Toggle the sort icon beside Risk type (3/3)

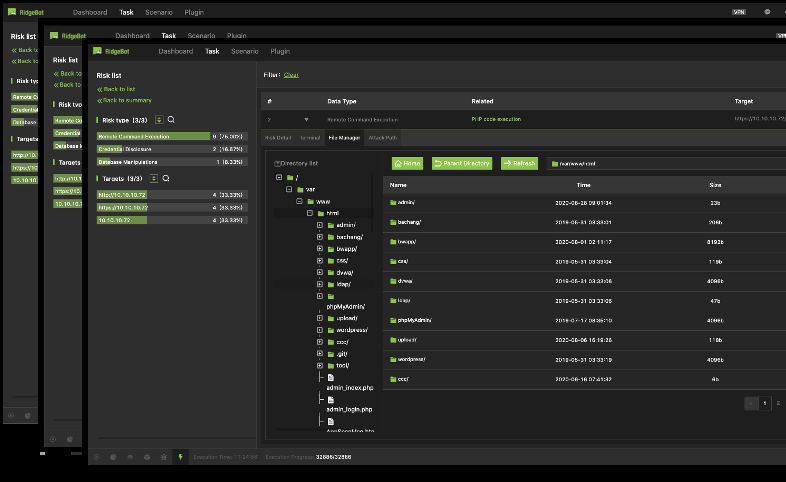coord(159,120)
